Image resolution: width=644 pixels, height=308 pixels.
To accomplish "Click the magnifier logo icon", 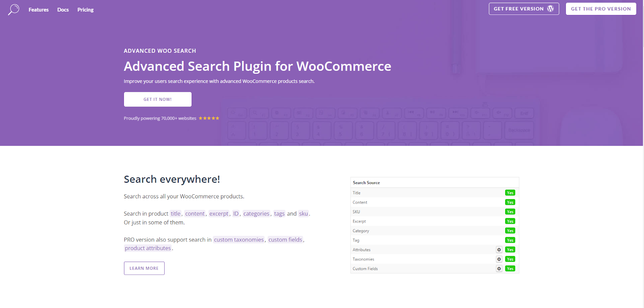I will click(14, 10).
